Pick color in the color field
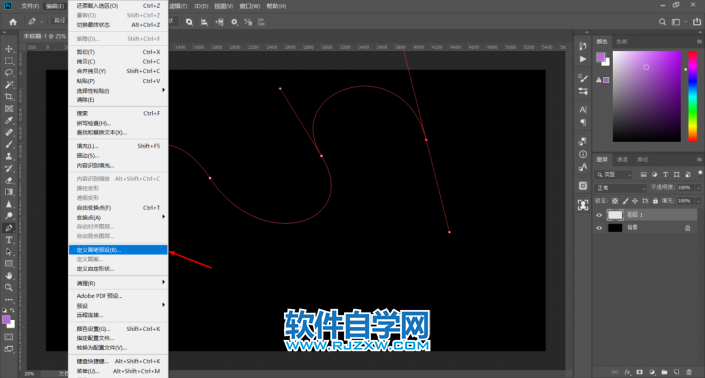Image resolution: width=705 pixels, height=378 pixels. click(647, 96)
